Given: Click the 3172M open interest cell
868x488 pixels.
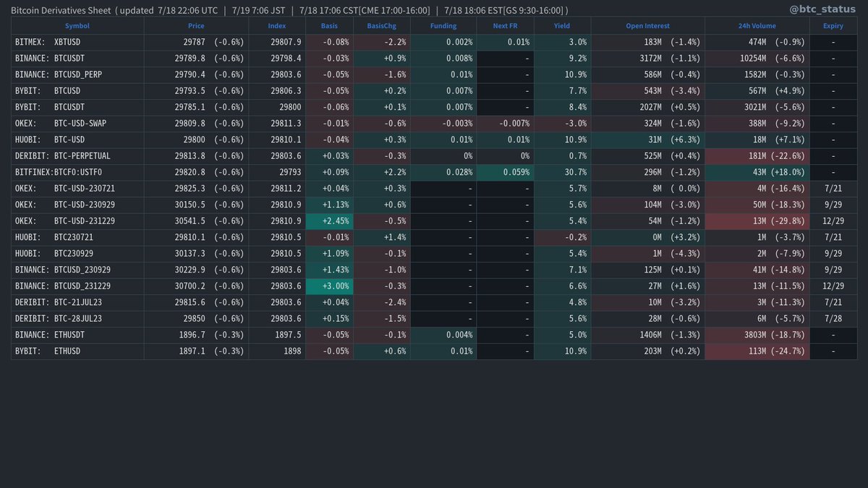Looking at the screenshot, I should click(647, 59).
